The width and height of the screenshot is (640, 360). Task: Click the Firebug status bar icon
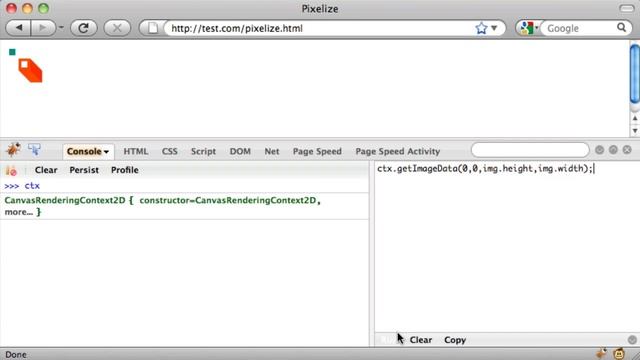point(601,353)
